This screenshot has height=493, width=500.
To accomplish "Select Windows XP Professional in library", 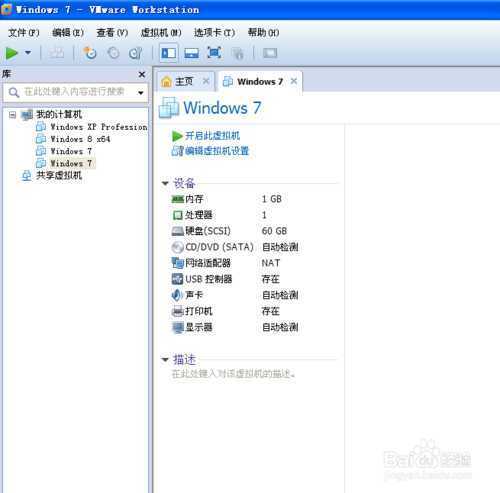I will coord(99,127).
